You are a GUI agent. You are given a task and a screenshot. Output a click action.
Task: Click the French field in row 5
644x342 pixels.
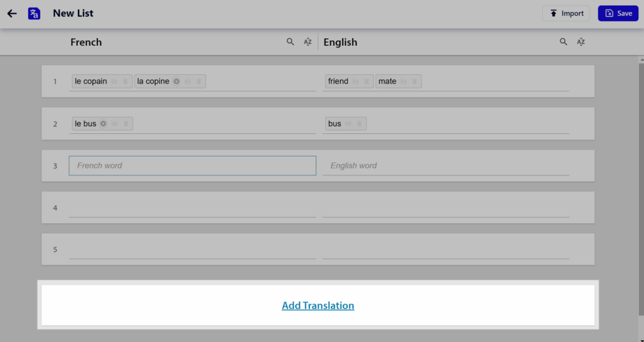click(x=192, y=250)
